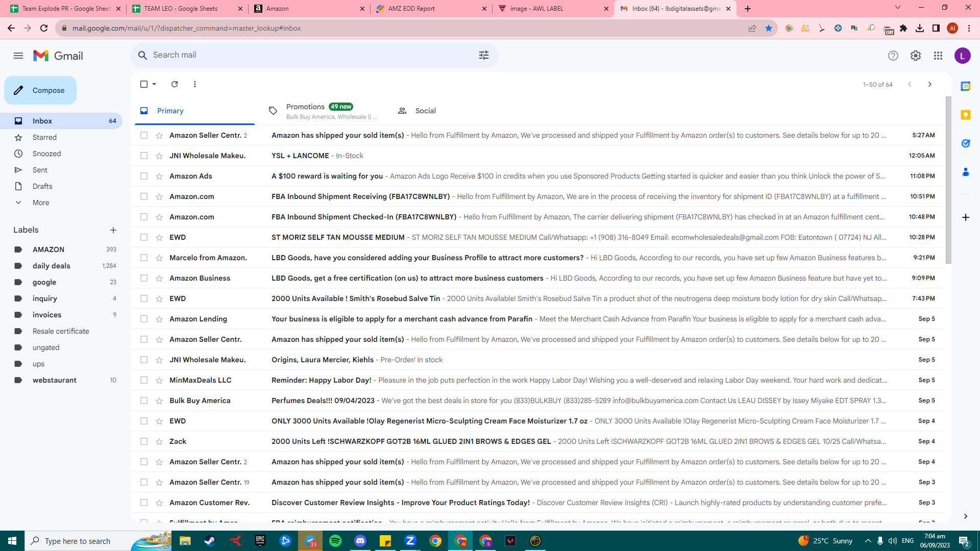
Task: Open Sent folder
Action: pos(61,170)
